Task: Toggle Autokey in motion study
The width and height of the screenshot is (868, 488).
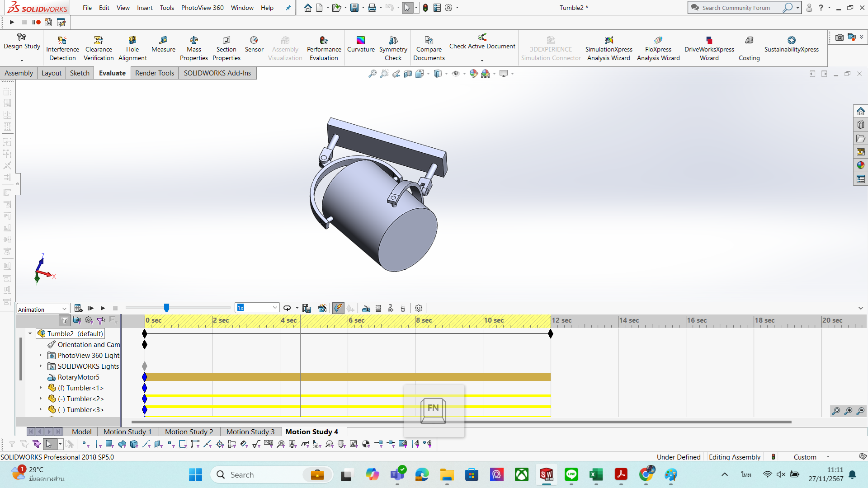Action: (x=338, y=308)
